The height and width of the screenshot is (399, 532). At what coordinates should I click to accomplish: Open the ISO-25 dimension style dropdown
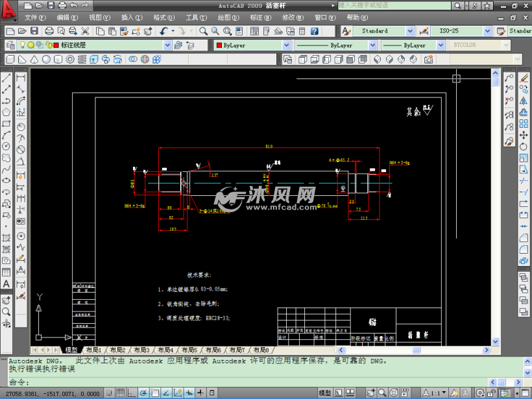point(487,30)
